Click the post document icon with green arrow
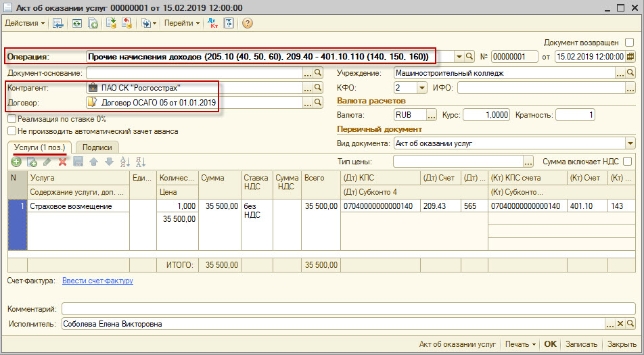 click(x=112, y=24)
